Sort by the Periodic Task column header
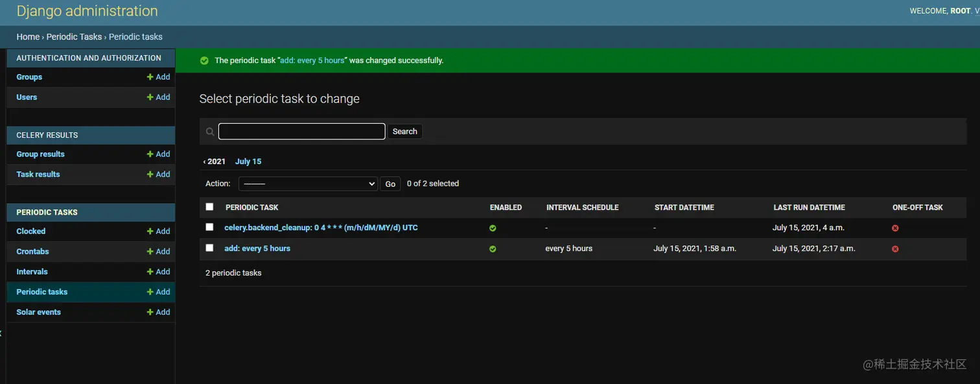Image resolution: width=980 pixels, height=384 pixels. 252,208
